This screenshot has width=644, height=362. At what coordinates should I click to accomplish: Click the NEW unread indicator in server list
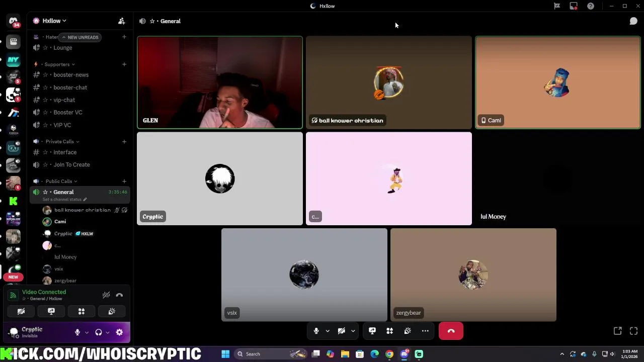tap(13, 277)
